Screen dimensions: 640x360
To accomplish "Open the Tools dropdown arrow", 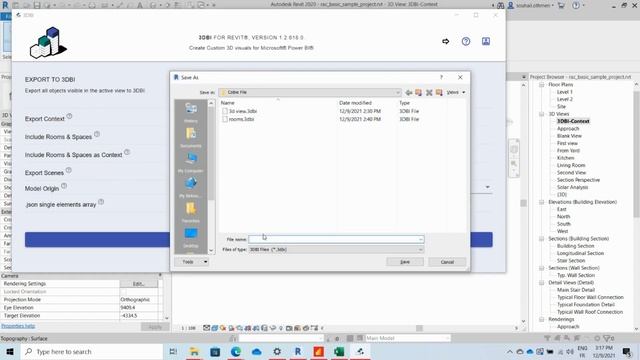I will pos(205,262).
